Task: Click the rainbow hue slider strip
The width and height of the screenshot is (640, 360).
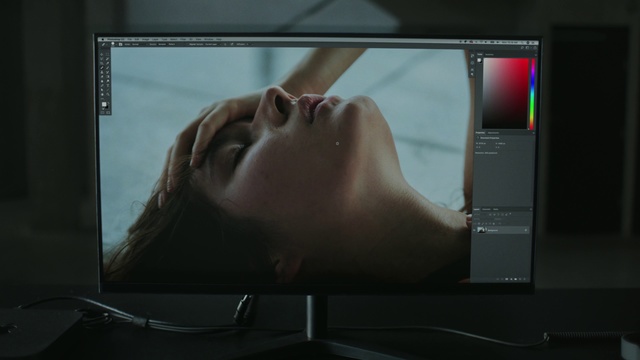Action: (532, 94)
